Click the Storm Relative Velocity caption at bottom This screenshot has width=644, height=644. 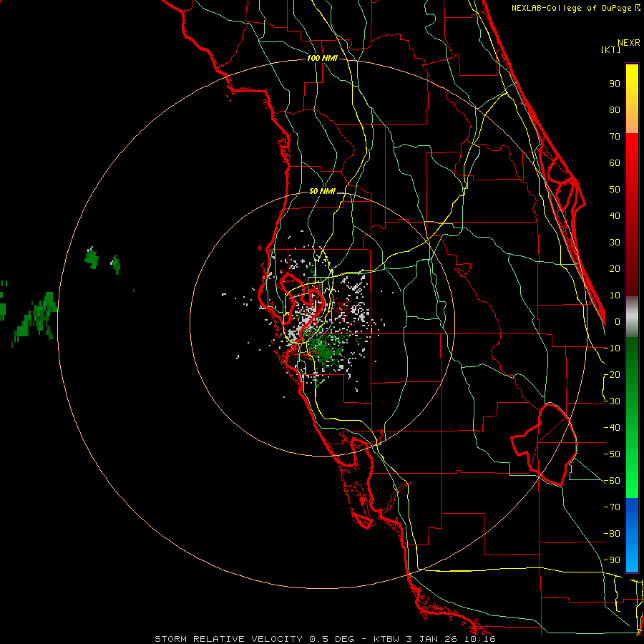tap(325, 639)
